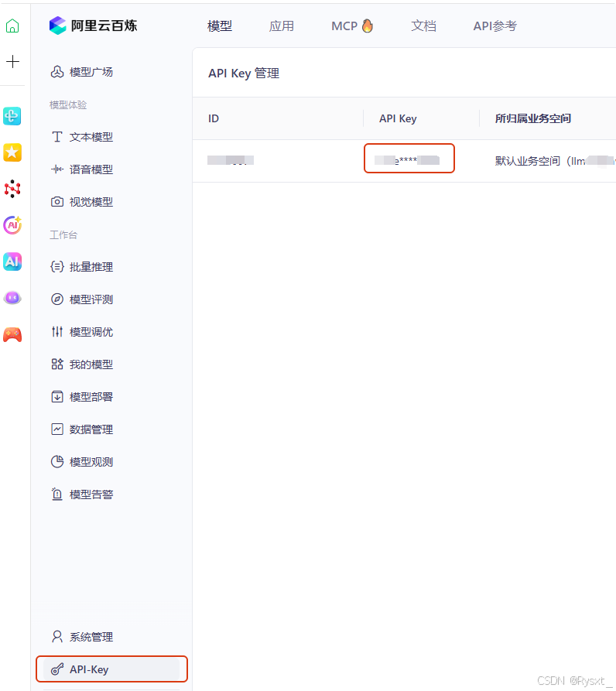
Task: Click the 阿里云百炼 logo
Action: [x=93, y=26]
